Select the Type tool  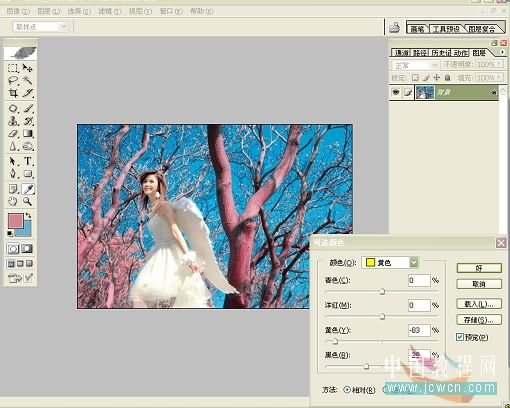click(28, 161)
